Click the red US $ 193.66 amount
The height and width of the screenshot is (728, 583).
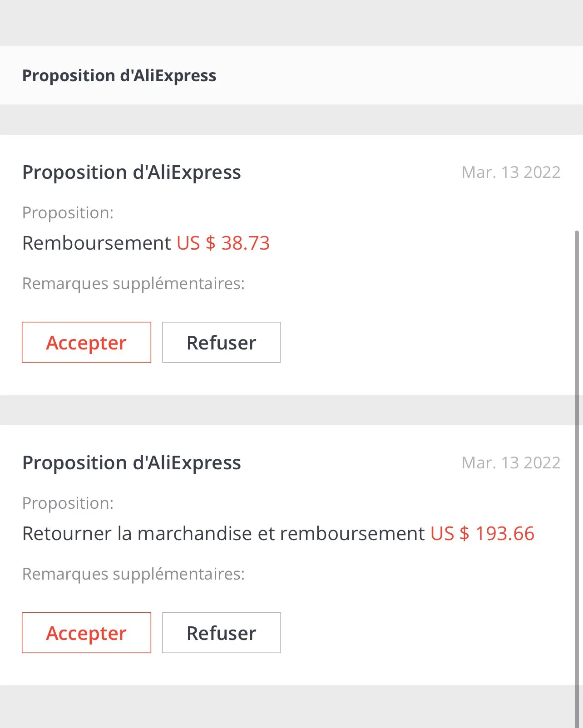(482, 534)
